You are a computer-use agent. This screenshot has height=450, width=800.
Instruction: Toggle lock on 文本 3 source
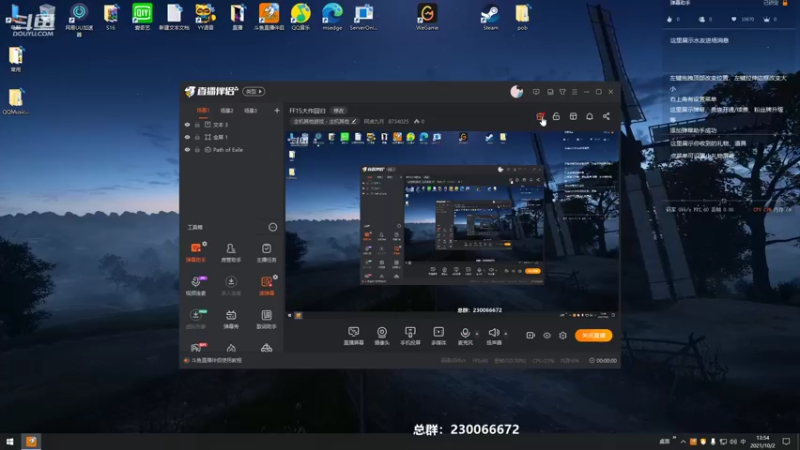point(197,124)
